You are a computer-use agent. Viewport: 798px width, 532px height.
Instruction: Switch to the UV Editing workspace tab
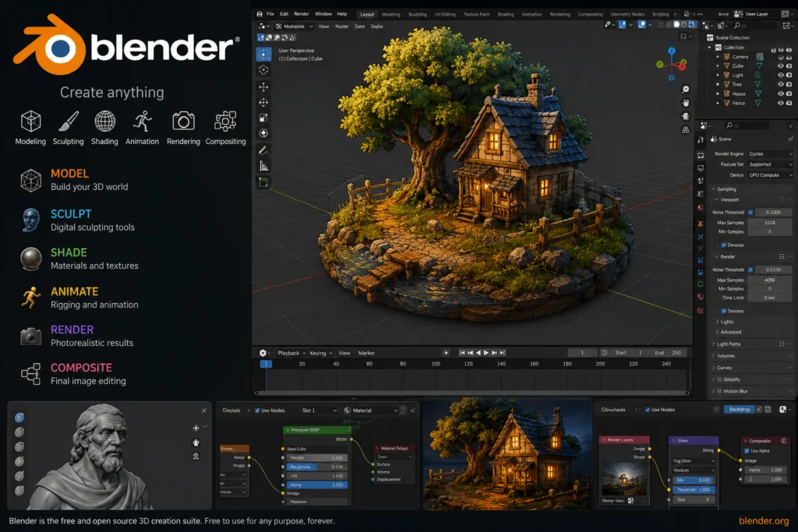pos(445,15)
